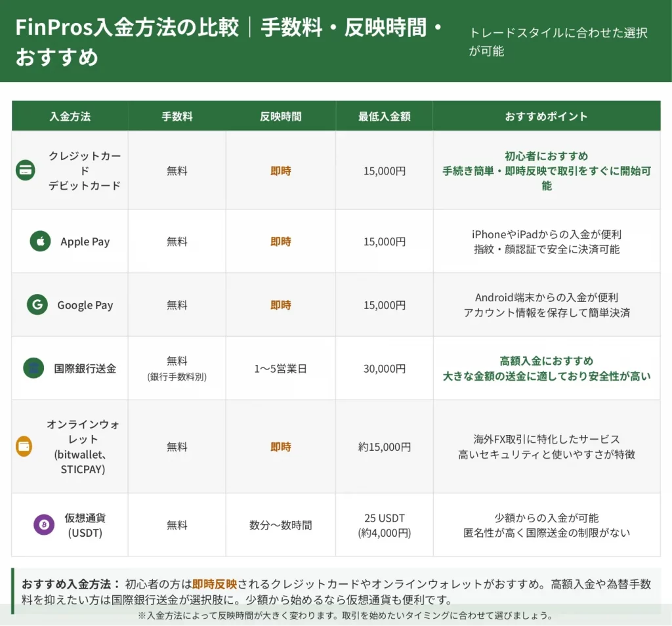Click the purple Bitcoin cryptocurrency icon
The image size is (672, 626).
pyautogui.click(x=44, y=525)
